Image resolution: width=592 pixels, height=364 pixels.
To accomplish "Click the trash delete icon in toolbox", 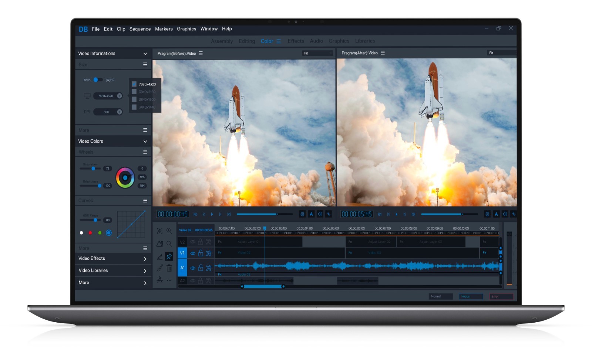I will tap(169, 268).
